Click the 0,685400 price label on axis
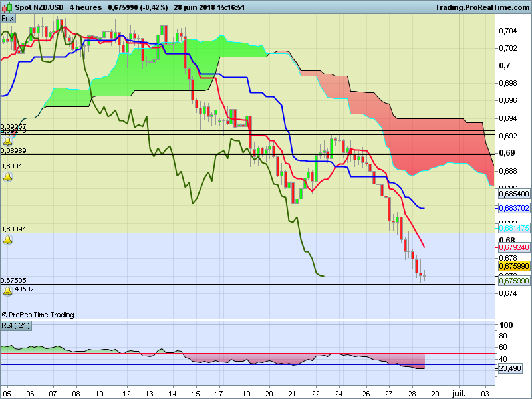Viewport: 532px width, 399px height. coord(514,194)
